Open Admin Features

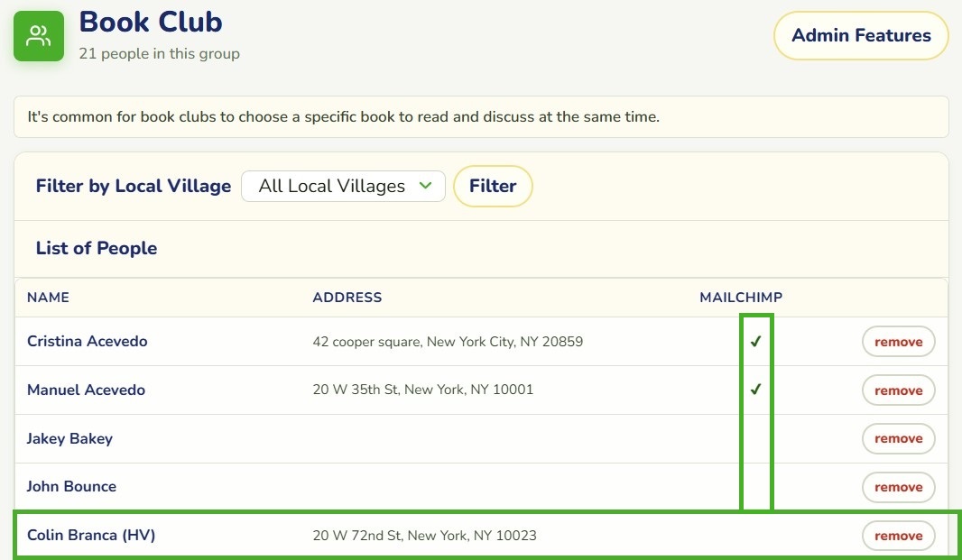[862, 35]
